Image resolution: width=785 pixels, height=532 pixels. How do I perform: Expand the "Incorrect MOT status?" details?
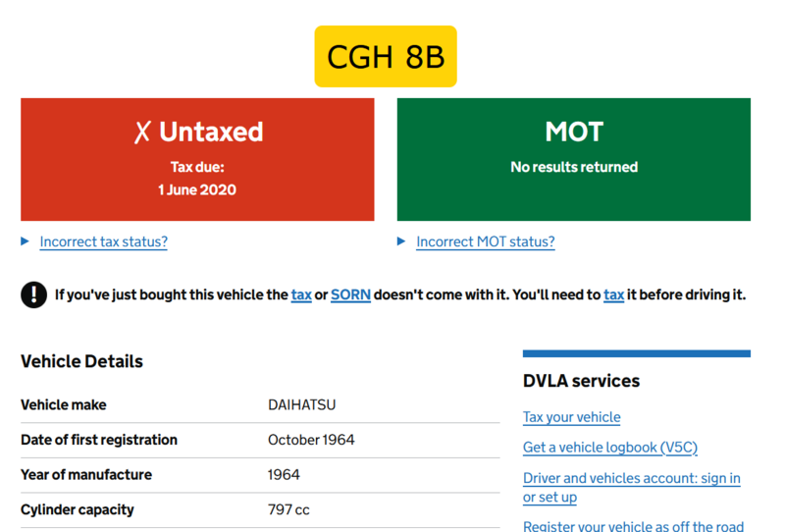tap(485, 241)
